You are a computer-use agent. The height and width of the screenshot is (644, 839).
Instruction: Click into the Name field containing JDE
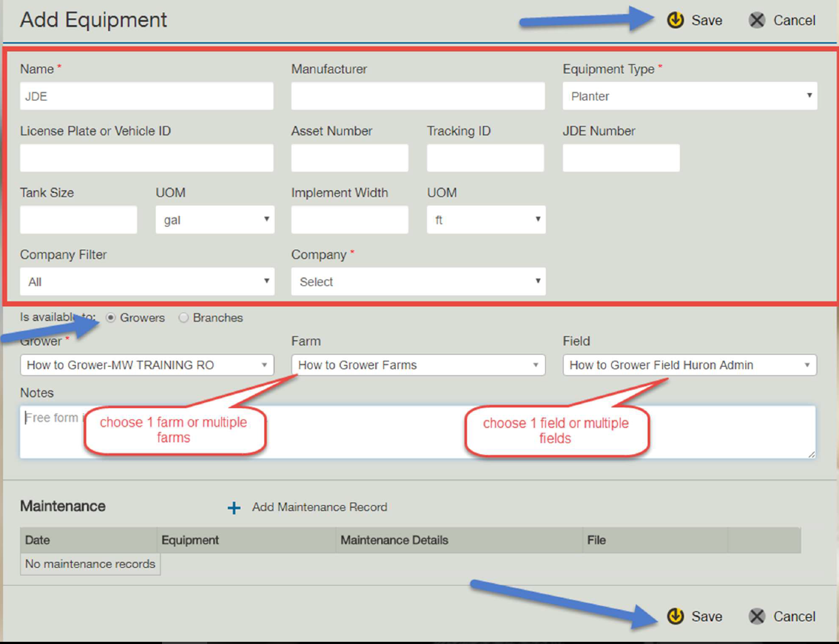coord(146,96)
